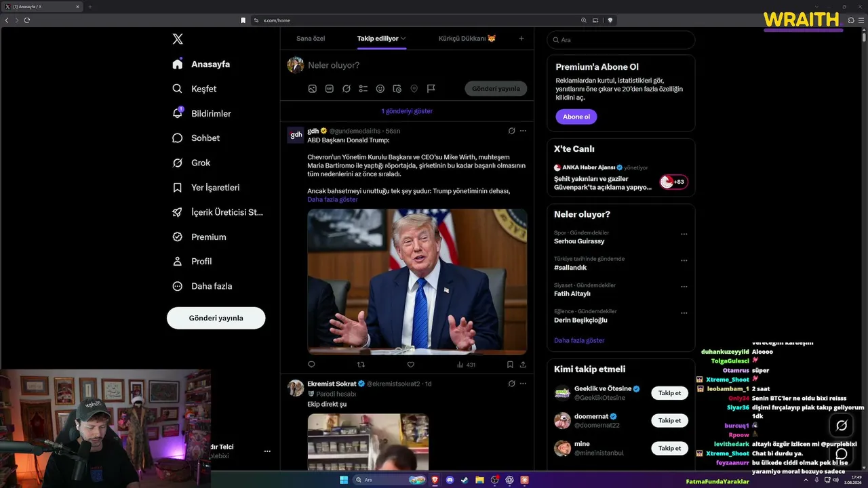Open Steam from the Windows taskbar
This screenshot has height=488, width=868.
pos(465,480)
